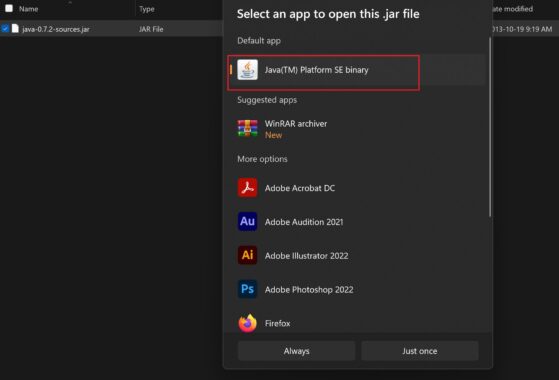The height and width of the screenshot is (380, 559).
Task: Click the Just once button
Action: (x=420, y=351)
